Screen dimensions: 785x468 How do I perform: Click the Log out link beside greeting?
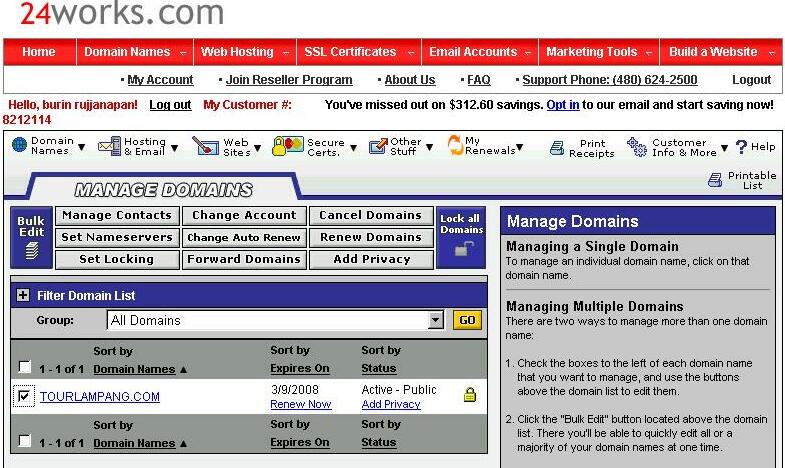[x=170, y=105]
